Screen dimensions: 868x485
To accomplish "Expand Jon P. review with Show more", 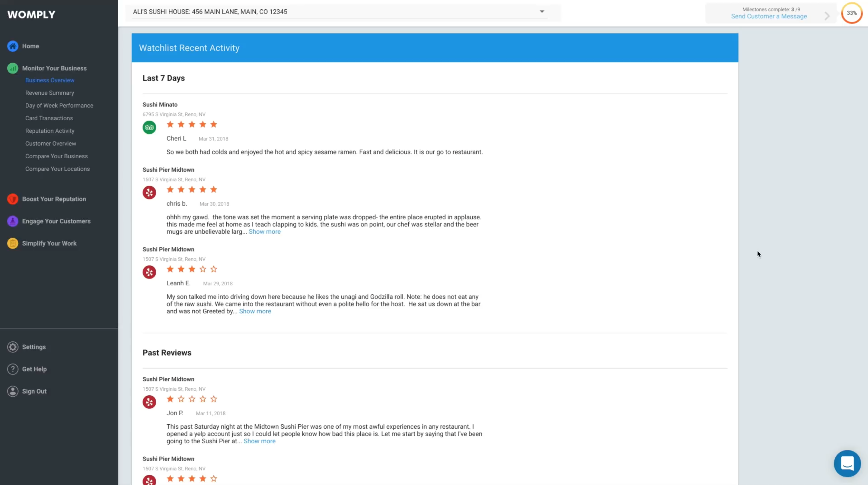I will tap(260, 441).
